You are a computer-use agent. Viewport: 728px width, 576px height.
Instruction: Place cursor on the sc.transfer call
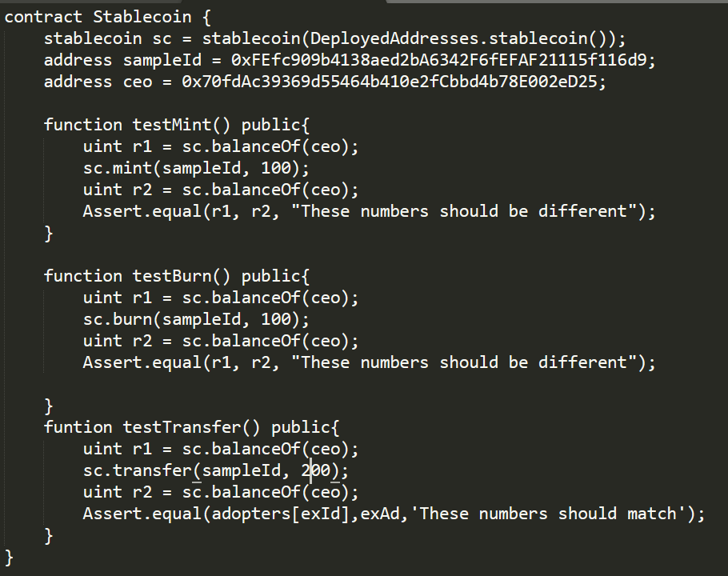click(x=137, y=470)
